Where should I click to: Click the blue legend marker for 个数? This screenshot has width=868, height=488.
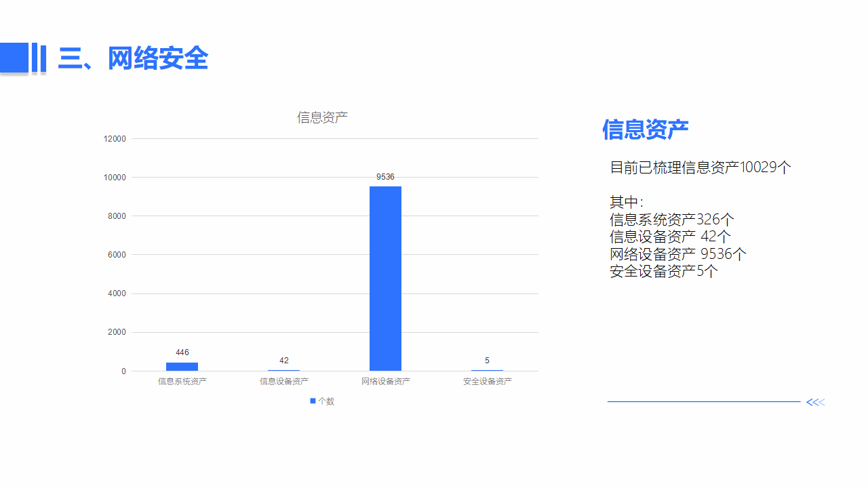coord(313,401)
